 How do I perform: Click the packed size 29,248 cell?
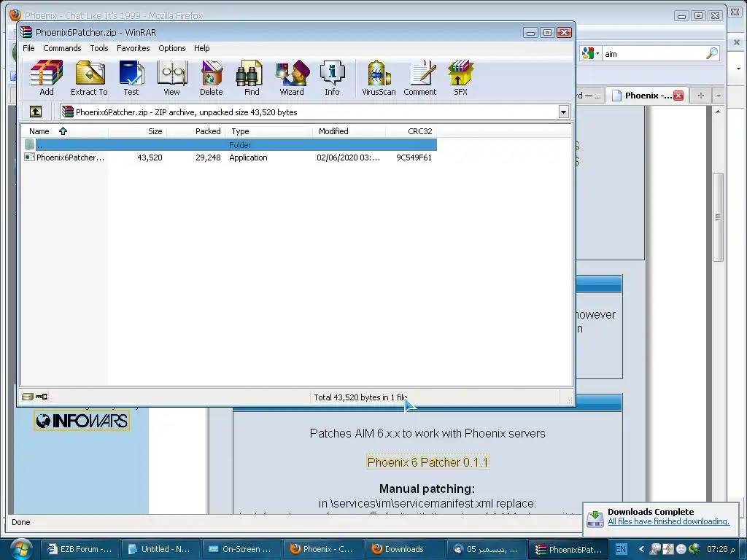pos(208,157)
